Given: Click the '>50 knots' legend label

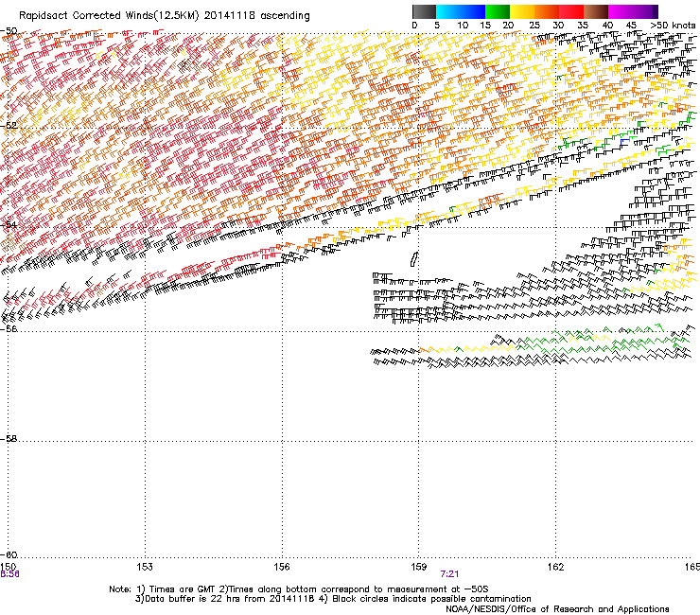Looking at the screenshot, I should pyautogui.click(x=673, y=26).
